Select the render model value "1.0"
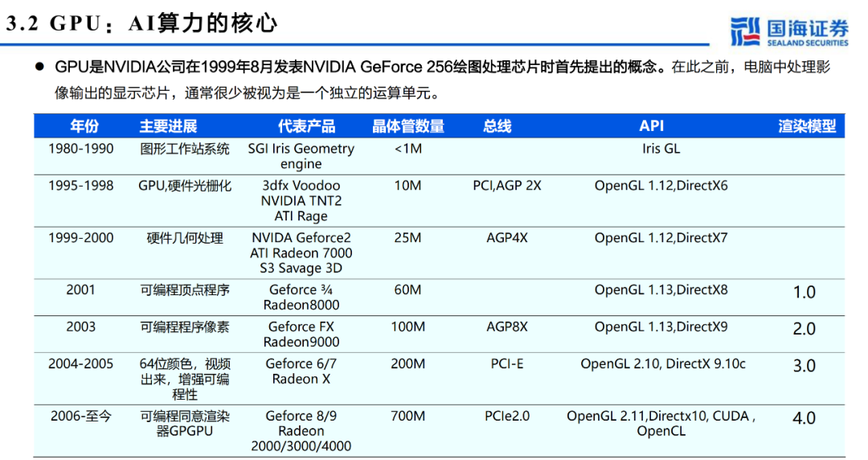The height and width of the screenshot is (460, 868). [805, 292]
